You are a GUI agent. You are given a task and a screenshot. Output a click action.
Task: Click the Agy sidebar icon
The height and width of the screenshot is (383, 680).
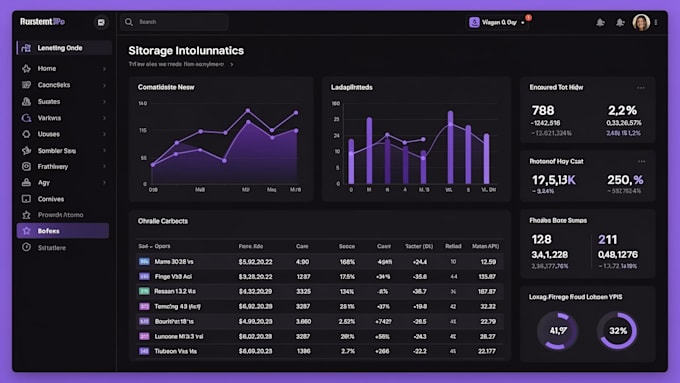click(26, 183)
